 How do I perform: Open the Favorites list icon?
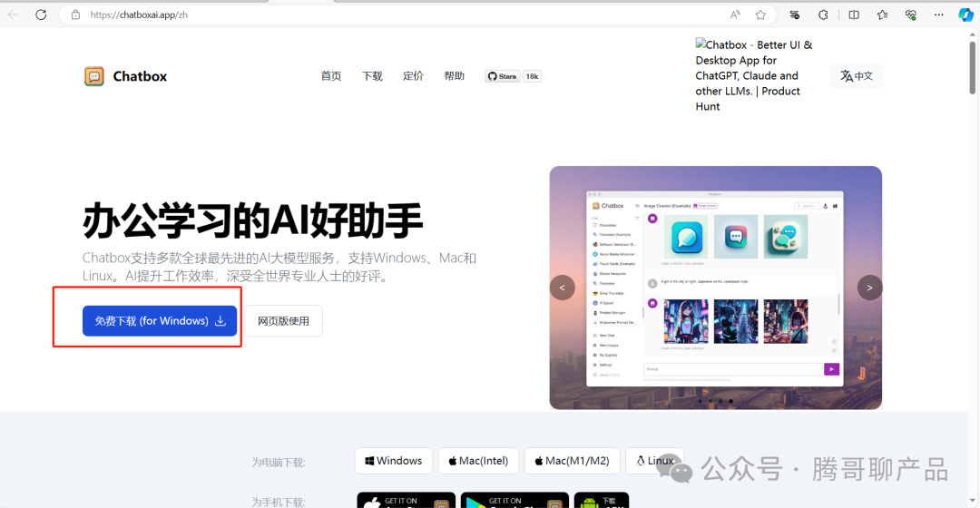coord(883,15)
